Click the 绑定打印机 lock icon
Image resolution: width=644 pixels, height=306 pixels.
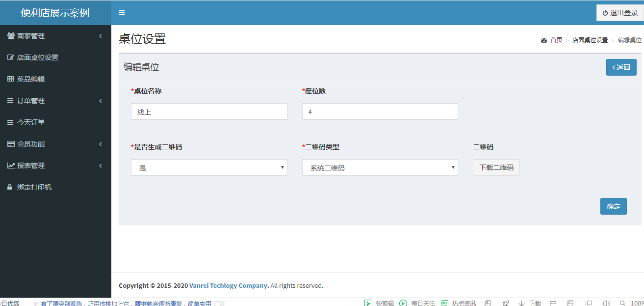click(10, 187)
